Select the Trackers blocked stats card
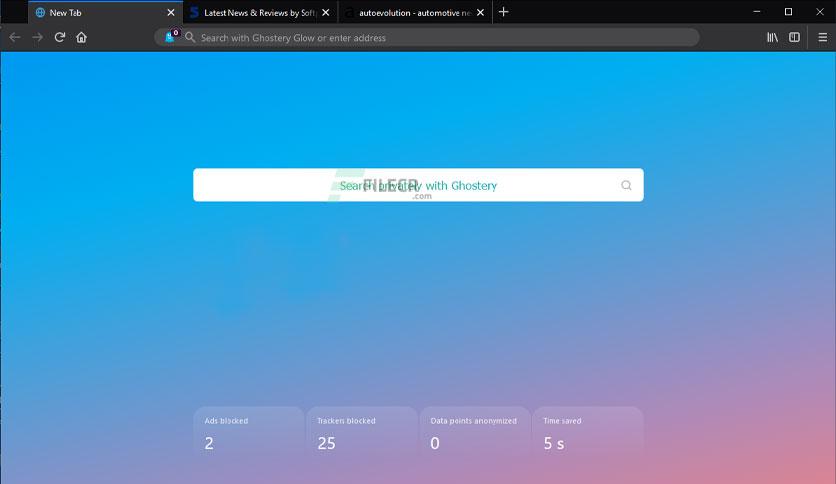This screenshot has height=484, width=836. 361,434
